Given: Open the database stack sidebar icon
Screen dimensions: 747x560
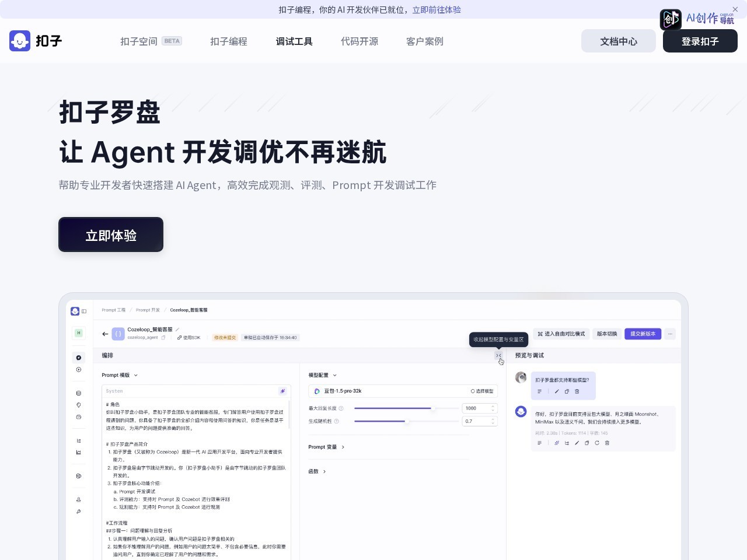Looking at the screenshot, I should [x=79, y=393].
